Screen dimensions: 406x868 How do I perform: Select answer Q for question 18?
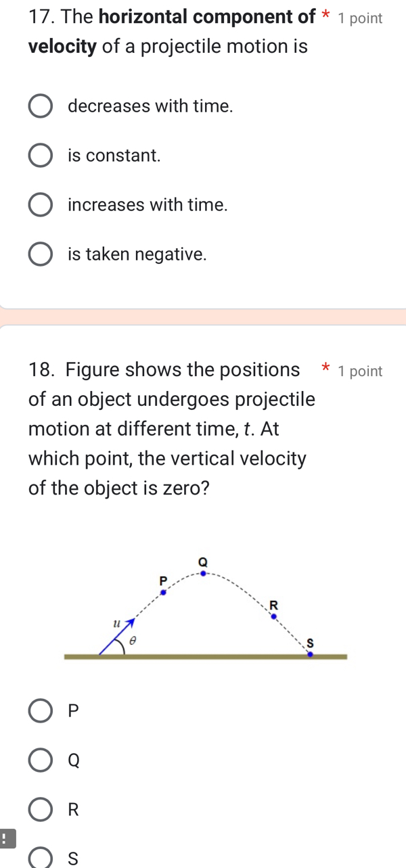tap(39, 760)
